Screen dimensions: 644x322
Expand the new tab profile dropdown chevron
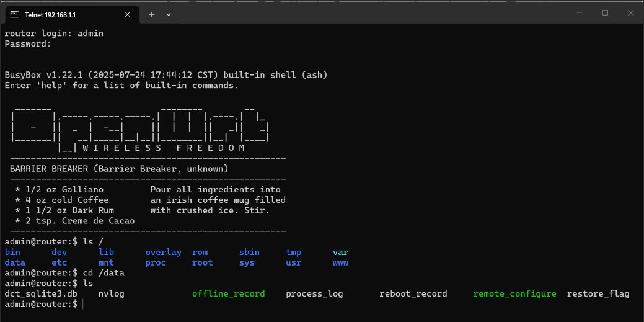pyautogui.click(x=169, y=14)
